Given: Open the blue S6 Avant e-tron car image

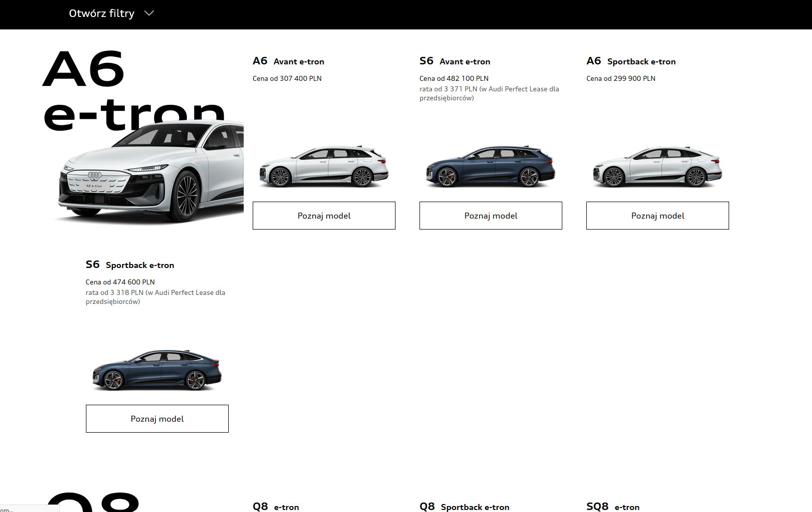Looking at the screenshot, I should pos(490,167).
